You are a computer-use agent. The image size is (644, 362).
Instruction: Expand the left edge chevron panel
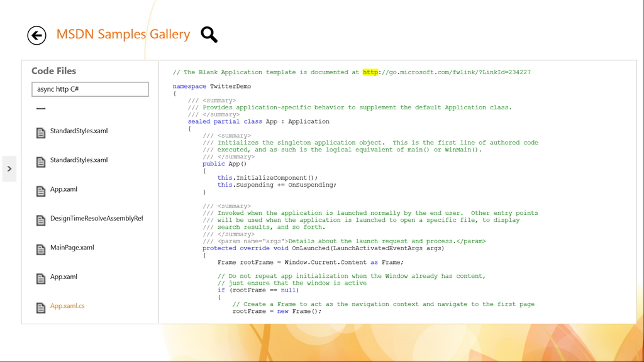9,168
